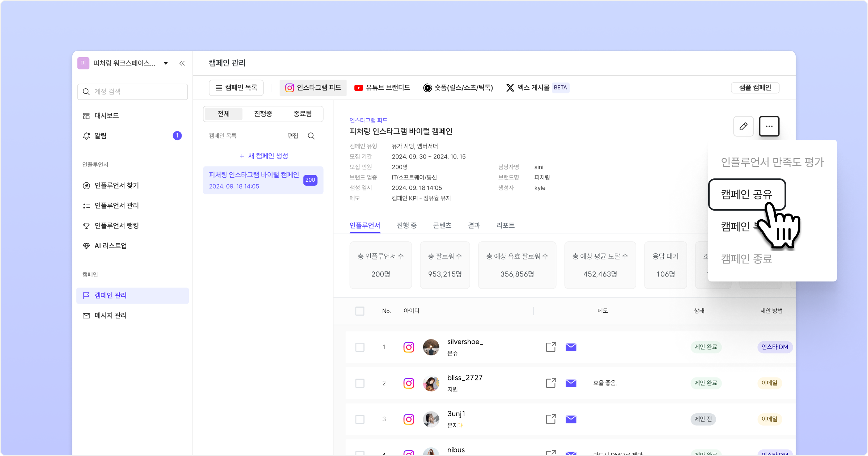Check the checkbox for silvershoe_ row

(x=360, y=347)
